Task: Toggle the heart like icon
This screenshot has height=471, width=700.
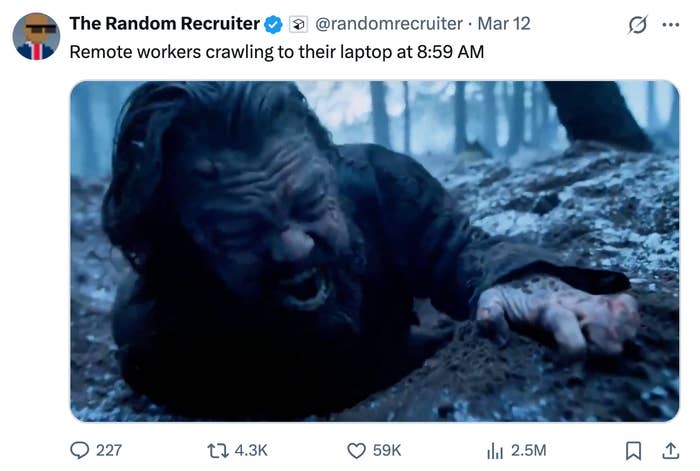Action: point(355,450)
